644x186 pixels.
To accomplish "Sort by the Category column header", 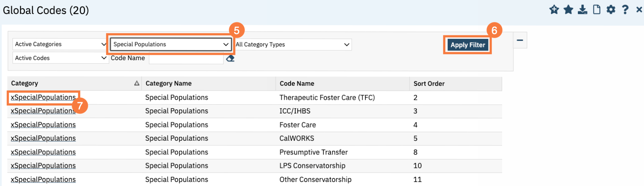I will (25, 83).
